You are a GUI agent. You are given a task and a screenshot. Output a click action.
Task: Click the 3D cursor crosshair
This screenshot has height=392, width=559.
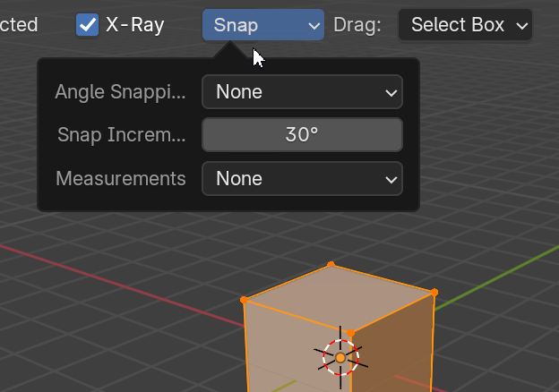[340, 357]
